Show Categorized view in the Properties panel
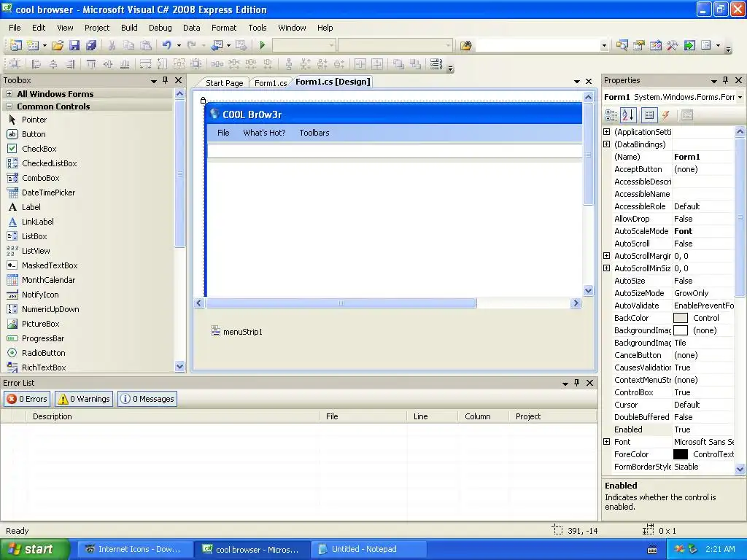This screenshot has width=747, height=560. [x=611, y=114]
